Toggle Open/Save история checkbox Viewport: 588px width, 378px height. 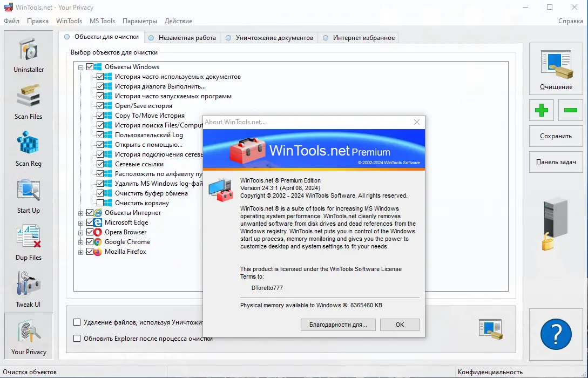tap(100, 106)
